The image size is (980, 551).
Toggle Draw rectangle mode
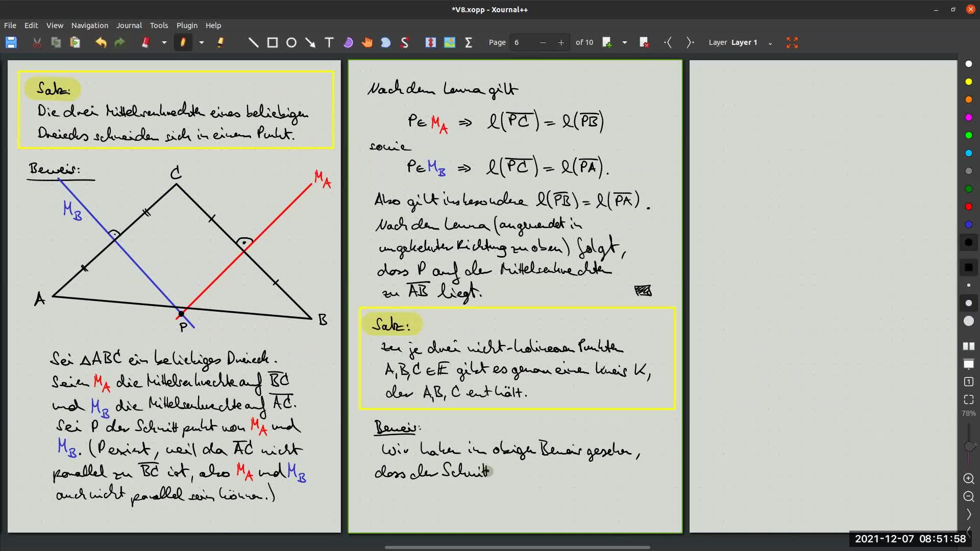coord(273,42)
